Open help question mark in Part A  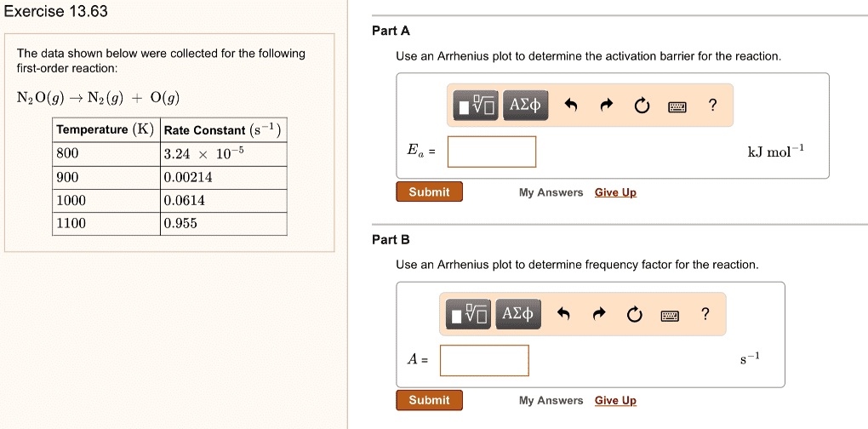[x=712, y=106]
